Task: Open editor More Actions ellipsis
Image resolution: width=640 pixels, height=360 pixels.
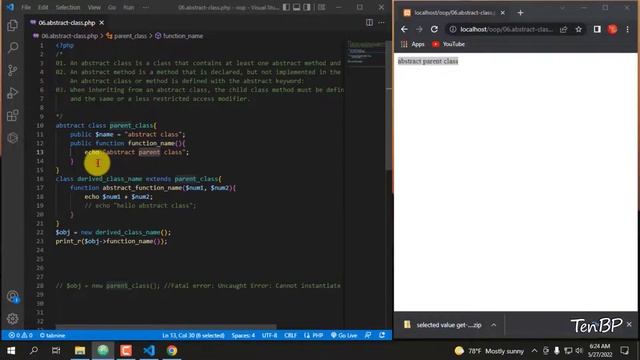Action: [381, 22]
